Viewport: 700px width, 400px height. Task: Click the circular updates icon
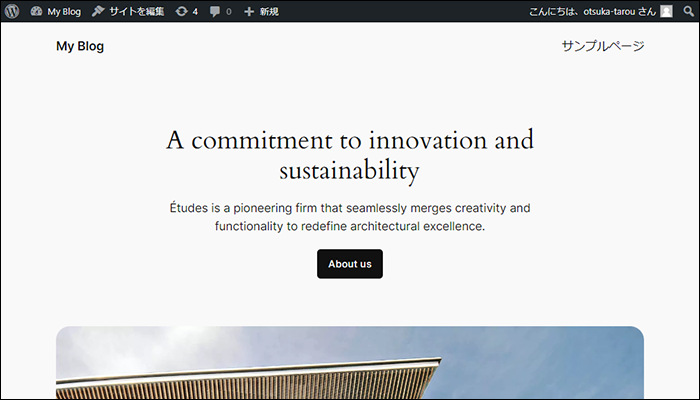tap(181, 11)
